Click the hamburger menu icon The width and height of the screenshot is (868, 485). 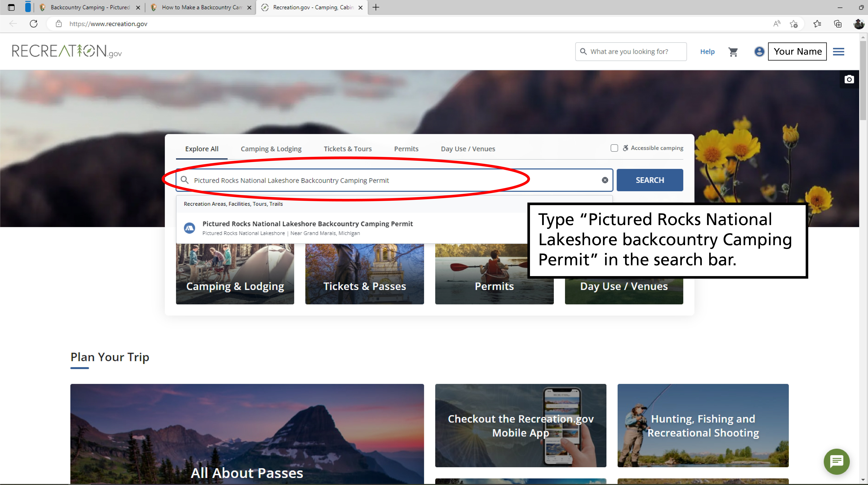[839, 51]
